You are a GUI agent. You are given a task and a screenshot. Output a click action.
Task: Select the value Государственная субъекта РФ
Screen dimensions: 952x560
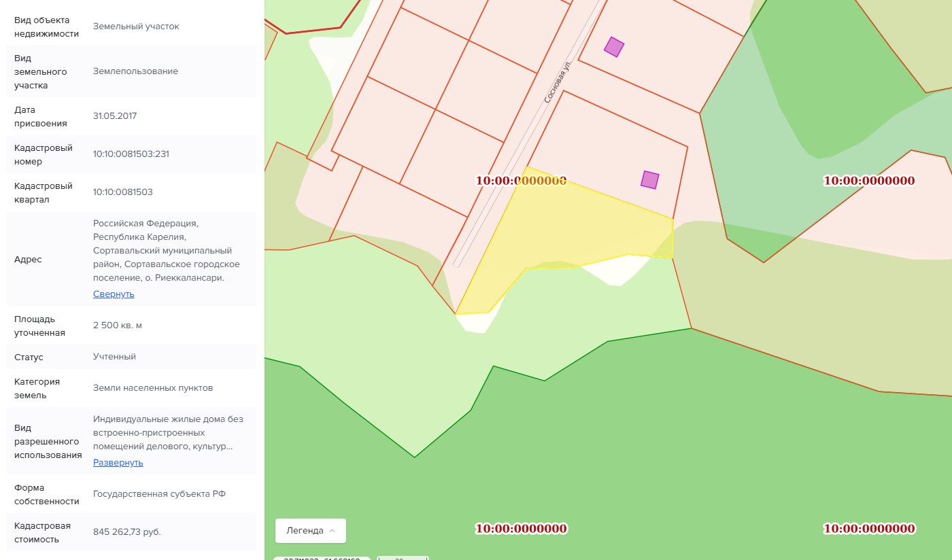159,494
